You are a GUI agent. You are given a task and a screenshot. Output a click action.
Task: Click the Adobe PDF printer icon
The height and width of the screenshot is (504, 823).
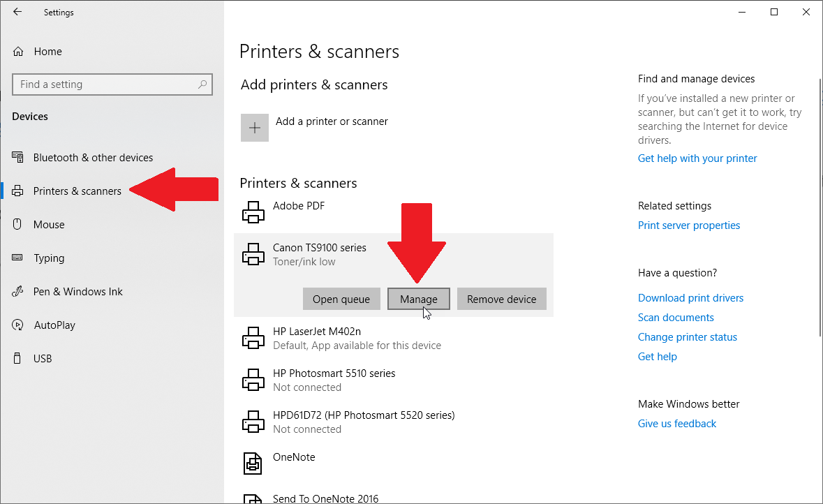click(253, 212)
